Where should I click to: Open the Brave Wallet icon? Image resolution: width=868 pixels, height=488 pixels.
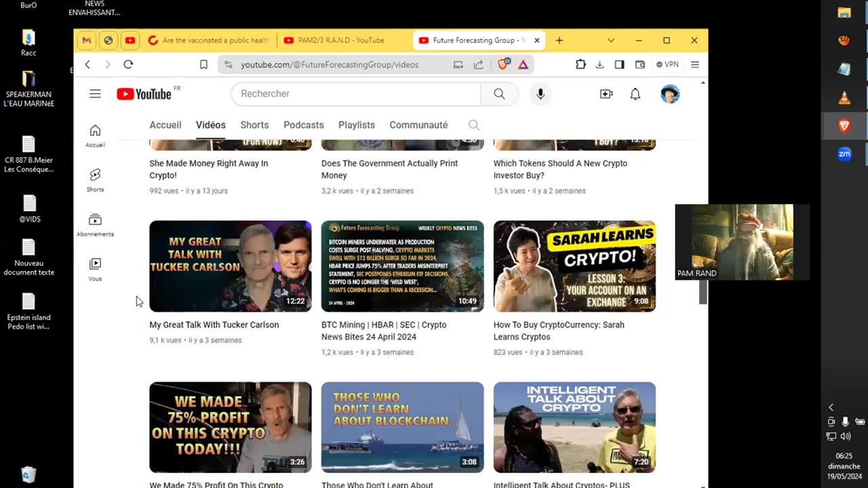pos(639,64)
